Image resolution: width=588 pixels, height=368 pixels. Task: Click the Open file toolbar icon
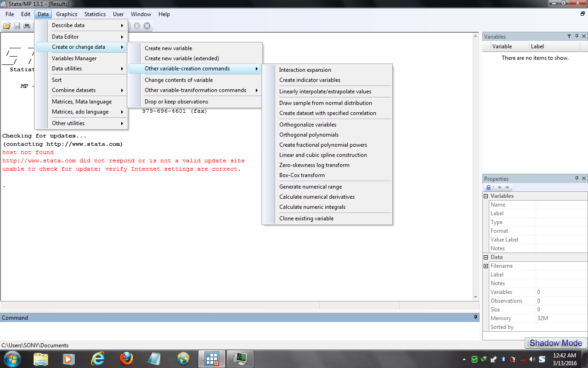click(7, 26)
